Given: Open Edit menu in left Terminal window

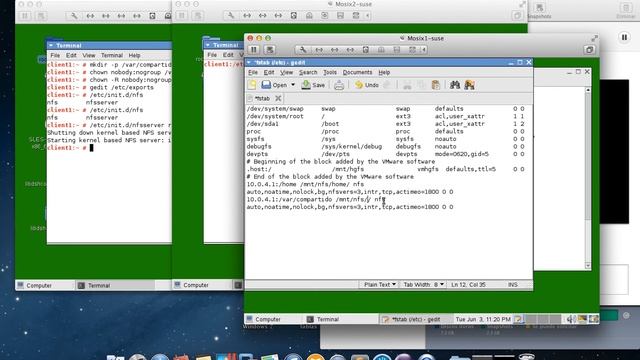Looking at the screenshot, I should [x=71, y=55].
